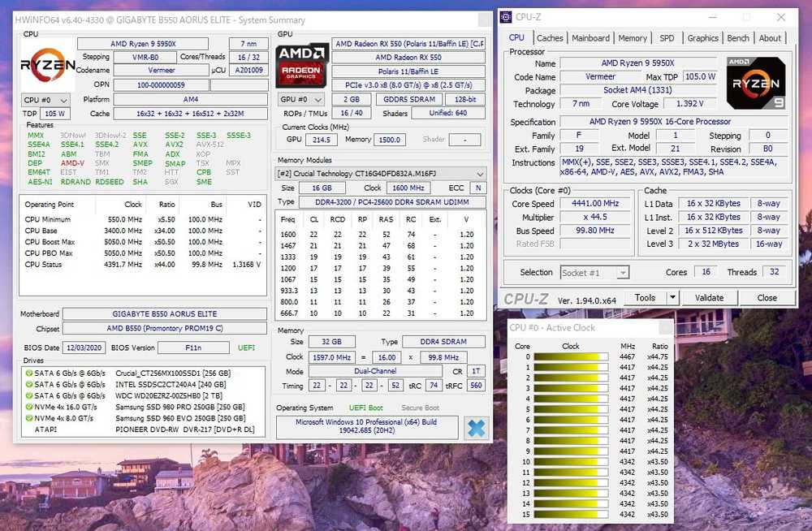Click status icon for INTEL SSDSC2CT240A4 drive
Screen dimensions: 812x531
point(29,384)
